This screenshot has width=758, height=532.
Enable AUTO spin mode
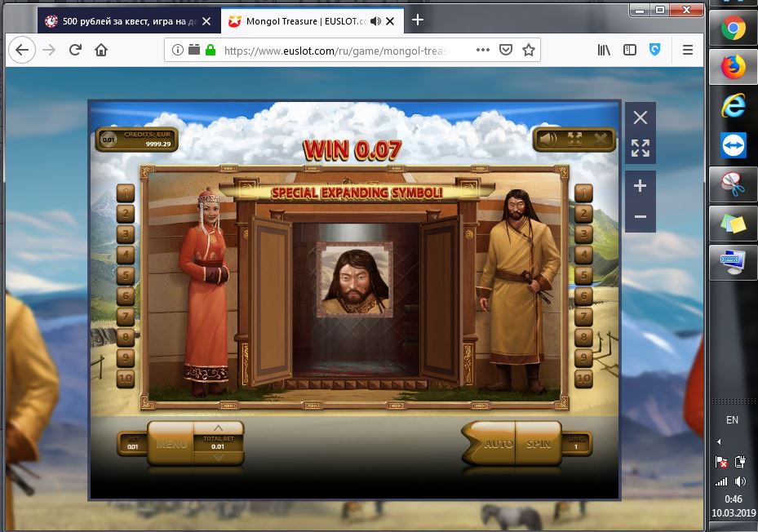[498, 444]
